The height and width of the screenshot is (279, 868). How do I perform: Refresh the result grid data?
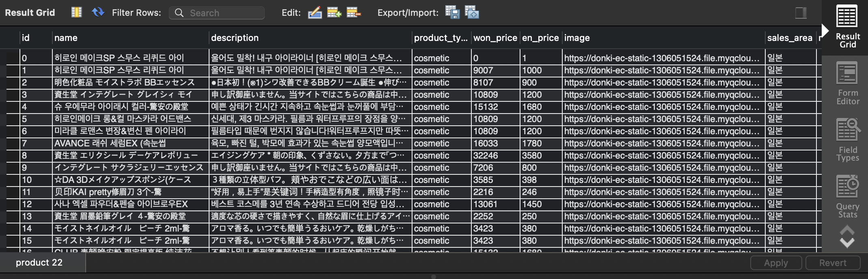pyautogui.click(x=98, y=12)
